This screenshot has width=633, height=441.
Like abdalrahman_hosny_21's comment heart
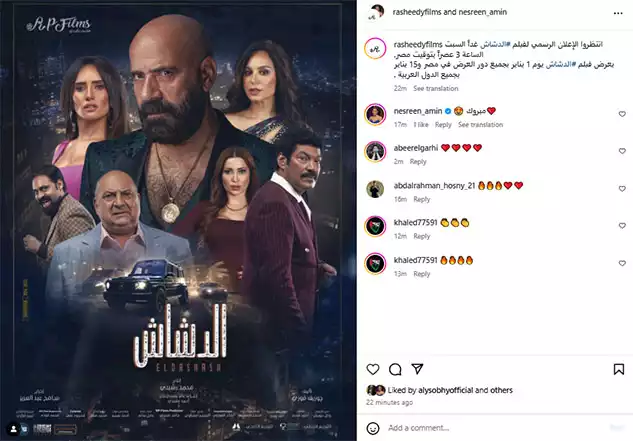[x=622, y=189]
